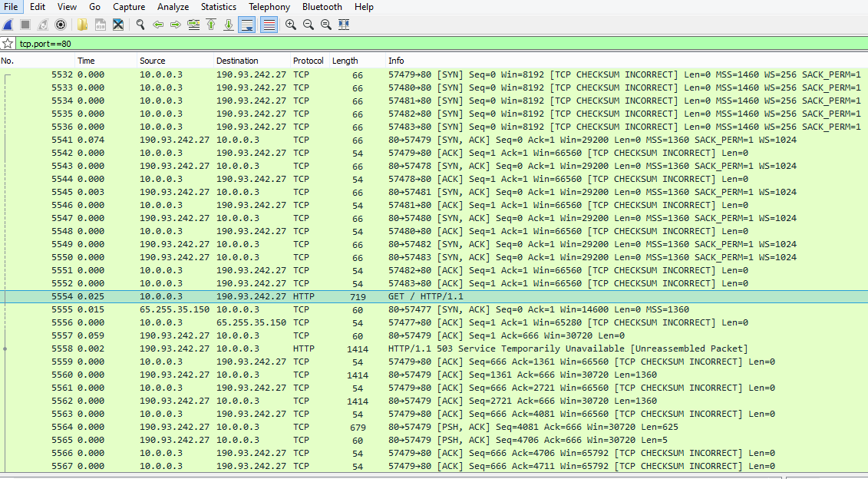Click the find packet magnifier icon
The width and height of the screenshot is (868, 479).
pos(140,25)
